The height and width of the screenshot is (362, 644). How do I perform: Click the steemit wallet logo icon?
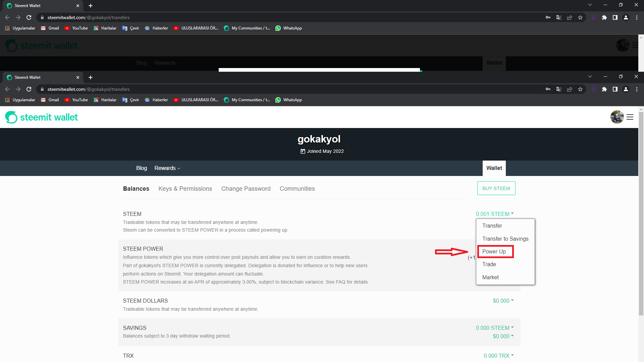(x=11, y=117)
